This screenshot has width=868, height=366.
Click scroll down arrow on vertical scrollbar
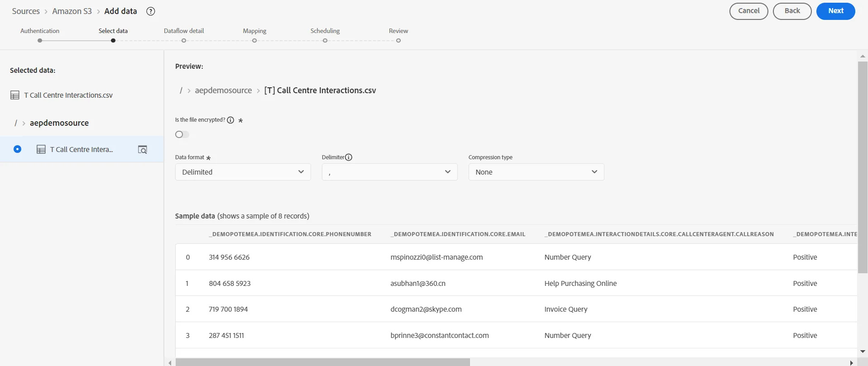[x=863, y=352]
